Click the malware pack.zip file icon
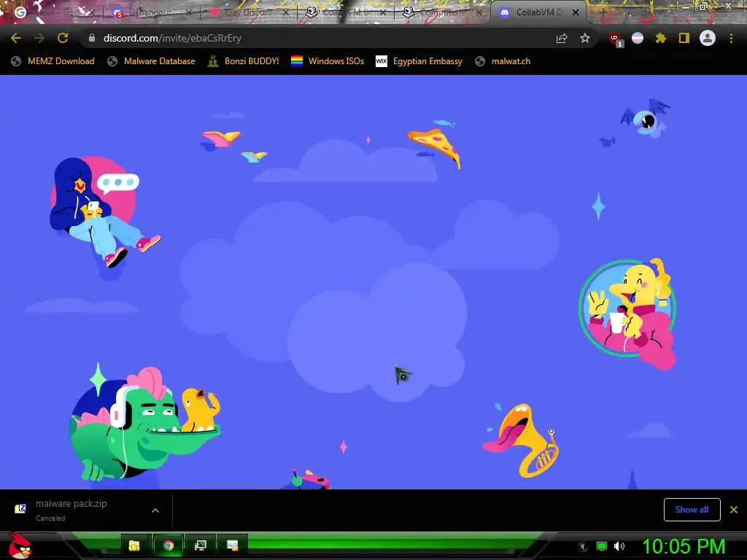The image size is (747, 560). coord(20,509)
